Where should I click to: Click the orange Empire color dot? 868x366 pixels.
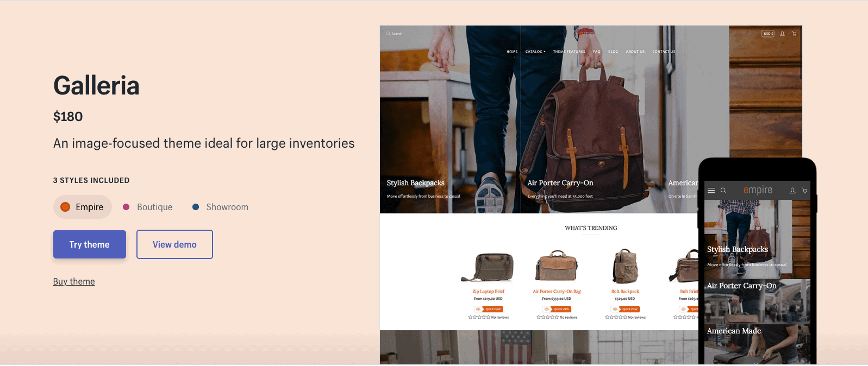click(65, 207)
